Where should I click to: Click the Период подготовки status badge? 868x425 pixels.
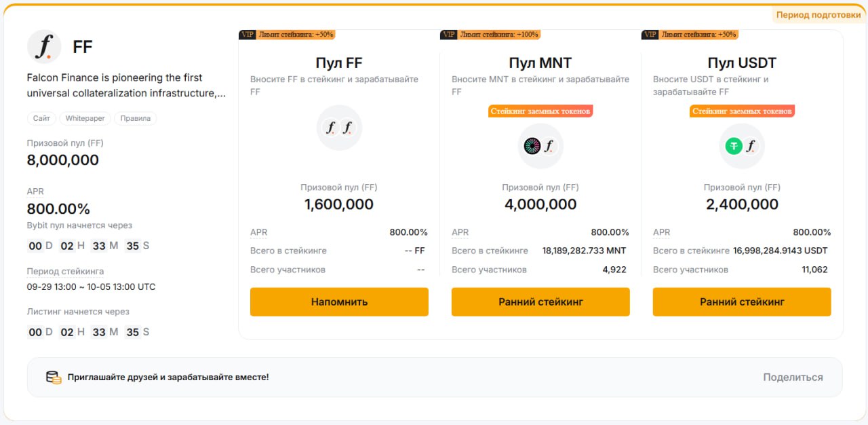[818, 15]
